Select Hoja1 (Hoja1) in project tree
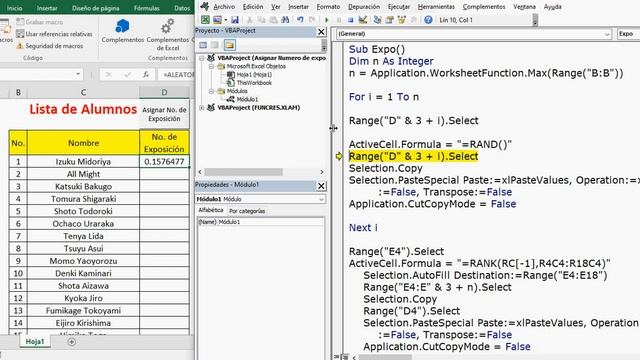Image resolution: width=640 pixels, height=360 pixels. (x=254, y=74)
